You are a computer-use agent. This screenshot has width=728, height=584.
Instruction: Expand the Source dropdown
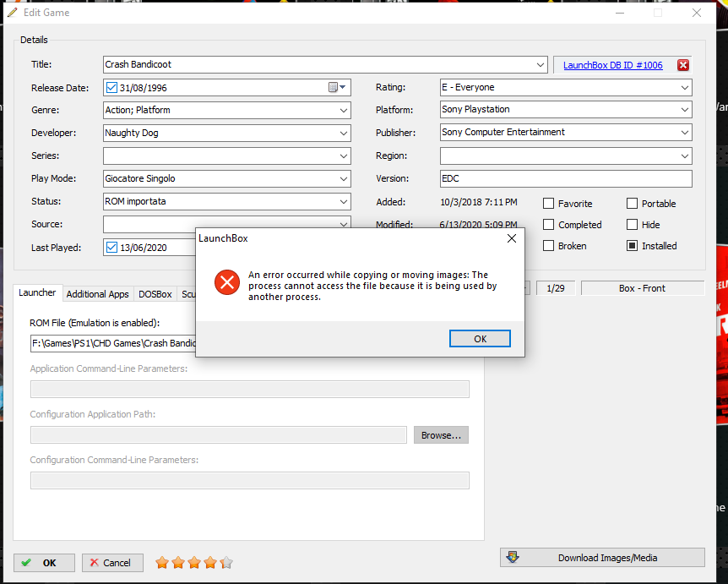click(344, 224)
